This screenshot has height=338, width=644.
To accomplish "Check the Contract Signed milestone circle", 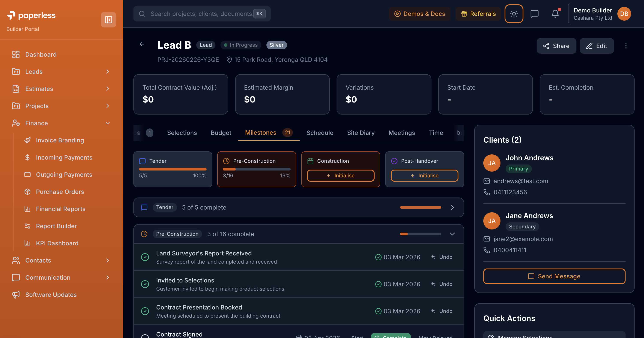I will [145, 336].
